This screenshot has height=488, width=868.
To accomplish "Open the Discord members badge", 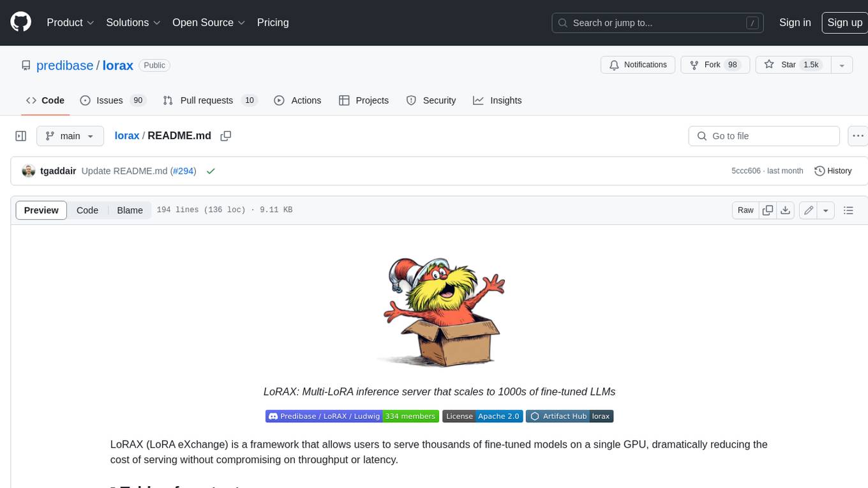I will point(352,416).
